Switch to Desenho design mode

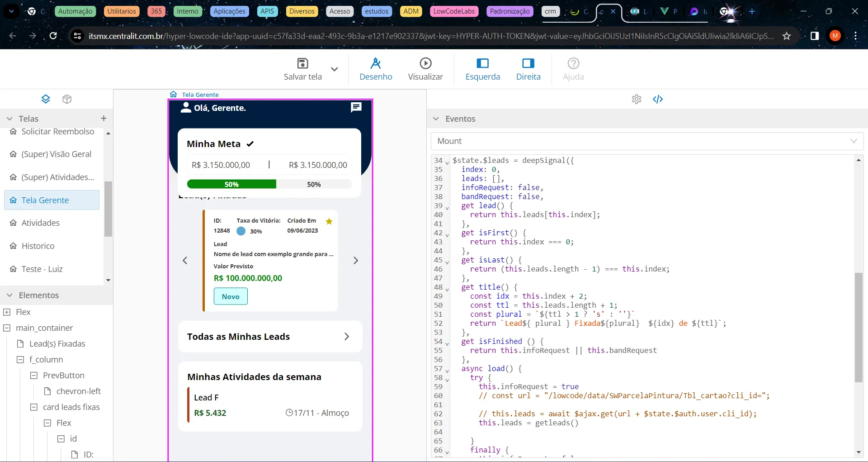[x=376, y=69]
